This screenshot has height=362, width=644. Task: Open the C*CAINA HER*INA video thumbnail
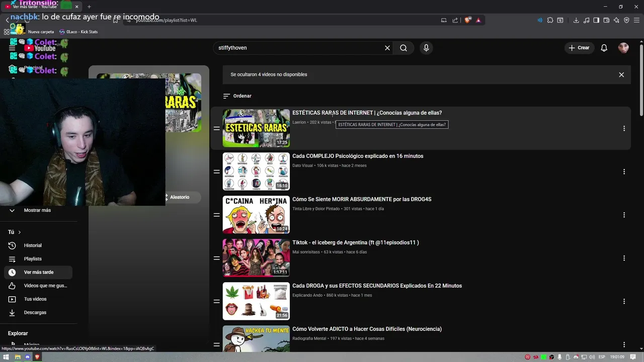(256, 215)
